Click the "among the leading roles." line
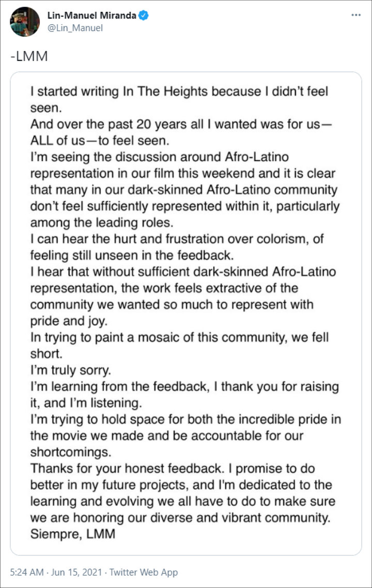 coord(102,223)
